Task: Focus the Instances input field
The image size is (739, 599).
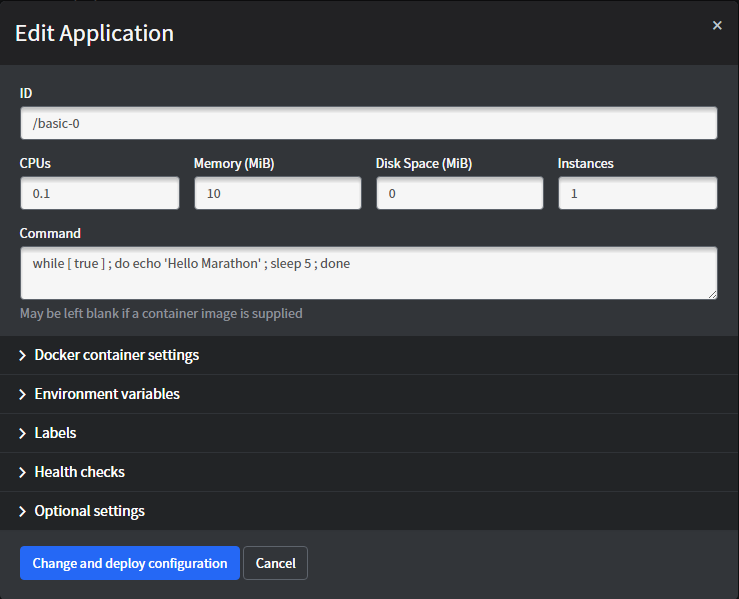Action: (x=637, y=194)
